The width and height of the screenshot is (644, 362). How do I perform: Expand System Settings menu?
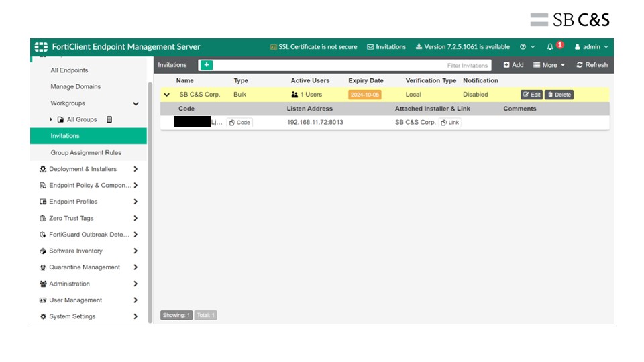(x=136, y=316)
